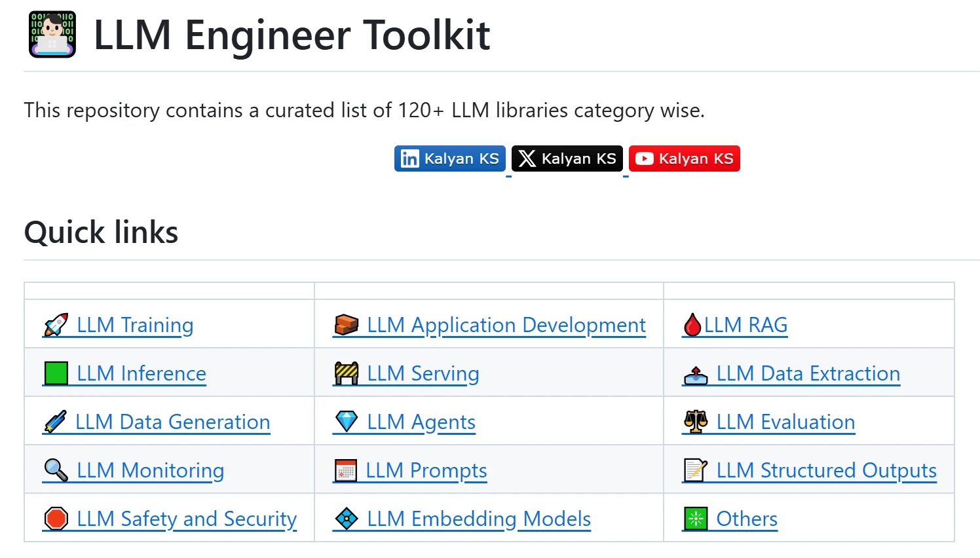Open the LLM Data Extraction link

click(x=808, y=373)
